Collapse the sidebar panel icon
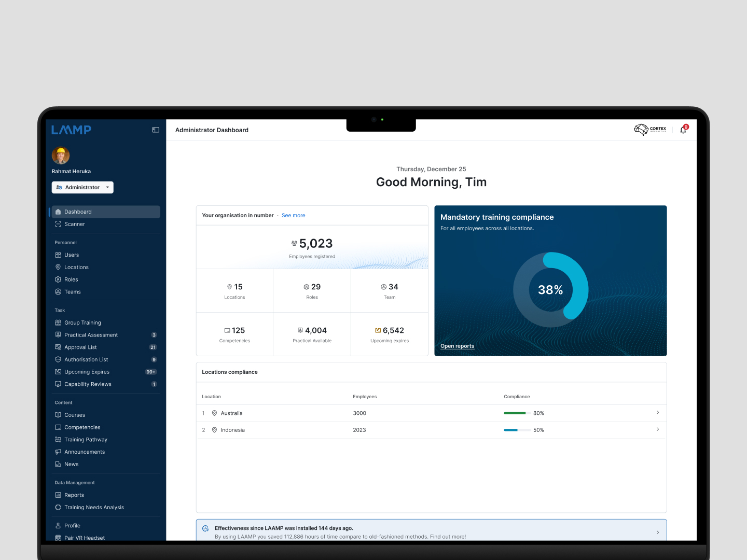The height and width of the screenshot is (560, 747). point(155,130)
